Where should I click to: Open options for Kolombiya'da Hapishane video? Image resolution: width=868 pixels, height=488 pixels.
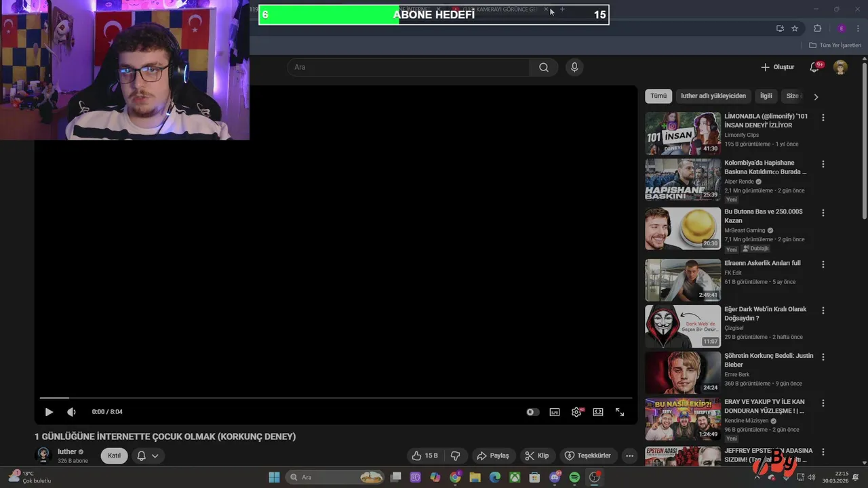tap(823, 164)
